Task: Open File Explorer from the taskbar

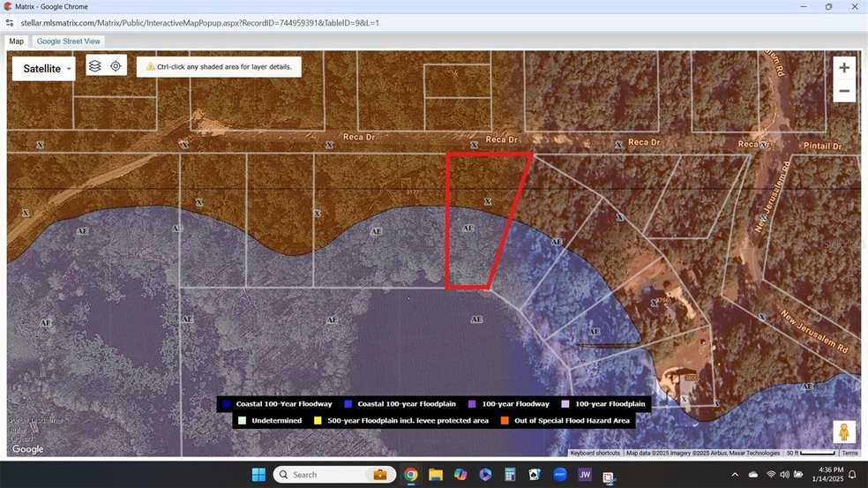Action: 435,475
